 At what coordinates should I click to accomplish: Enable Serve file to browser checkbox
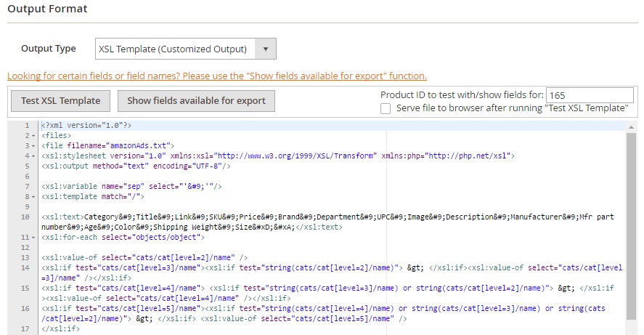pos(386,108)
